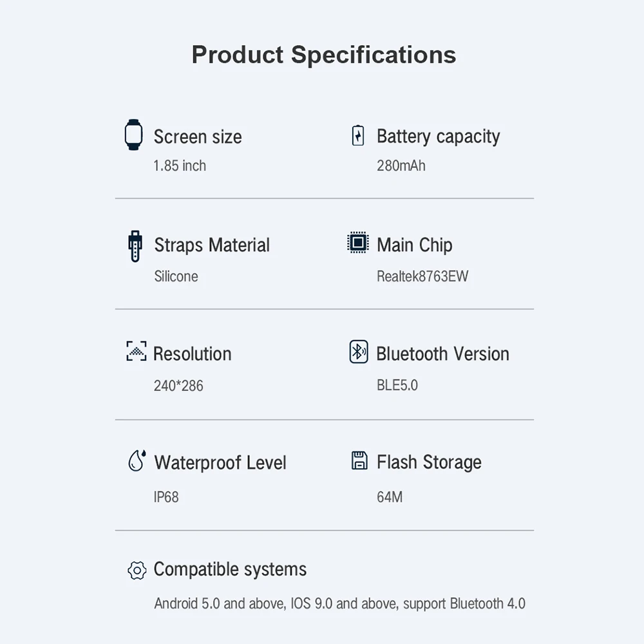The height and width of the screenshot is (644, 644).
Task: Select the BLE5.0 Bluetooth value
Action: click(x=397, y=385)
